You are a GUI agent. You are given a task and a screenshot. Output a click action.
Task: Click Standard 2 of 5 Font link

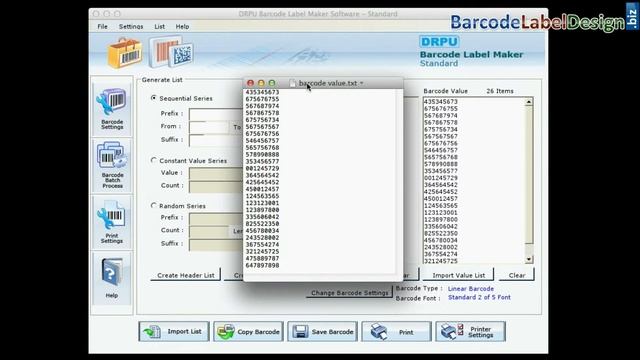coord(479,297)
